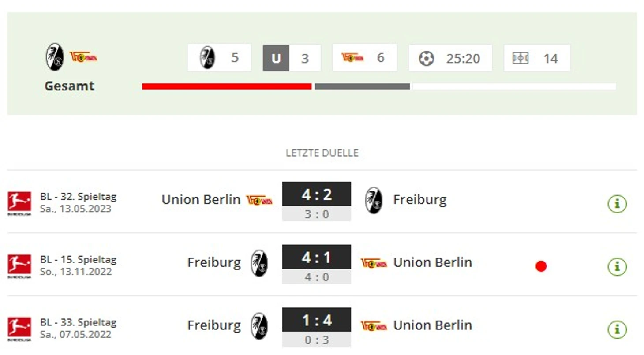
Task: Click "Union Berlin" team name in the 13.05.2023 match
Action: pos(201,200)
